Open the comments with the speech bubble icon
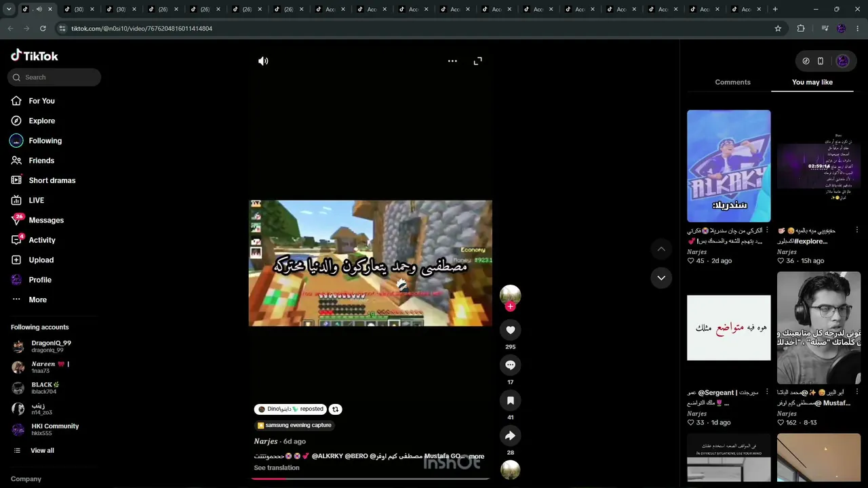Screen dimensions: 868x488 510,365
